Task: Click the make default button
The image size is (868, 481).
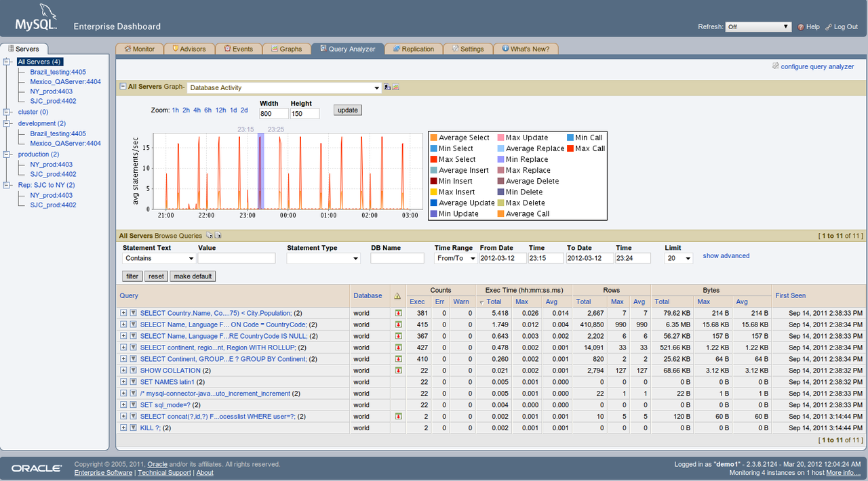Action: (193, 276)
